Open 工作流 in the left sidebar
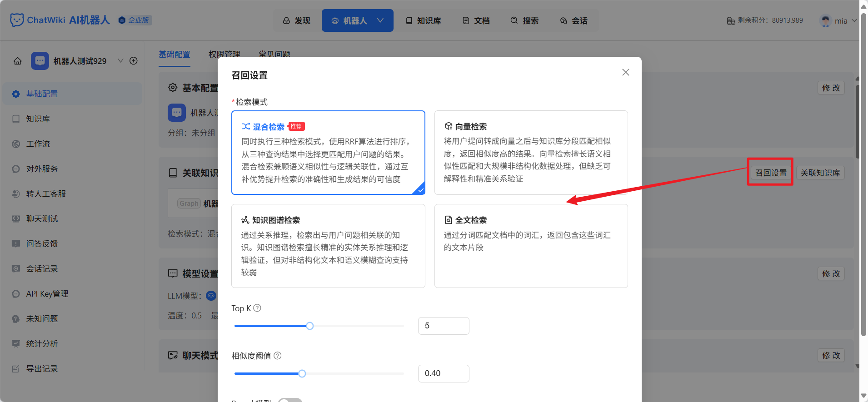The width and height of the screenshot is (868, 402). [72, 144]
